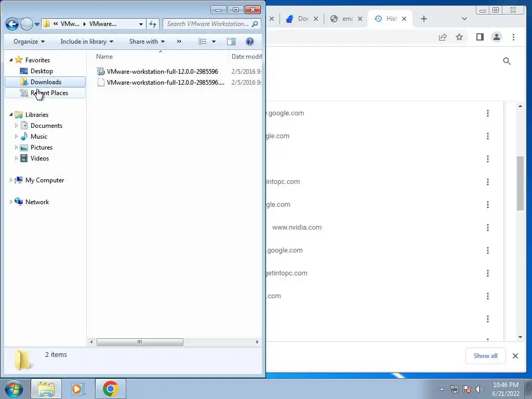Bookmark this page with star icon
The image size is (532, 399).
coord(459,37)
